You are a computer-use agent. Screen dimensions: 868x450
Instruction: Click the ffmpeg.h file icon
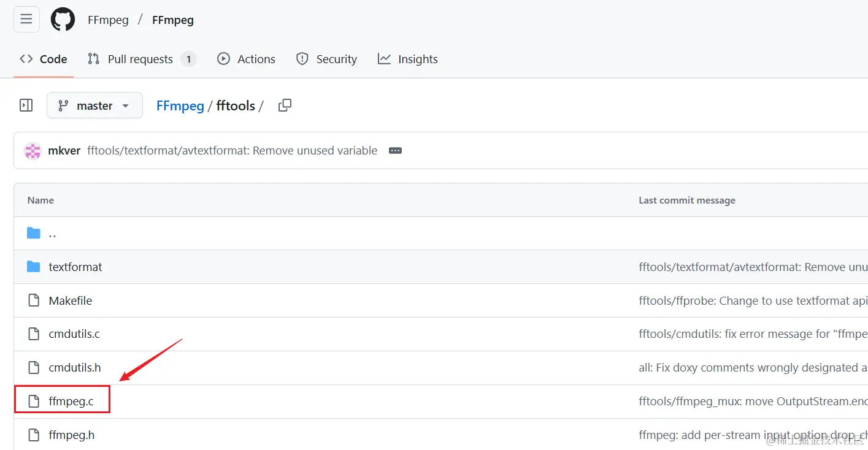pos(34,435)
